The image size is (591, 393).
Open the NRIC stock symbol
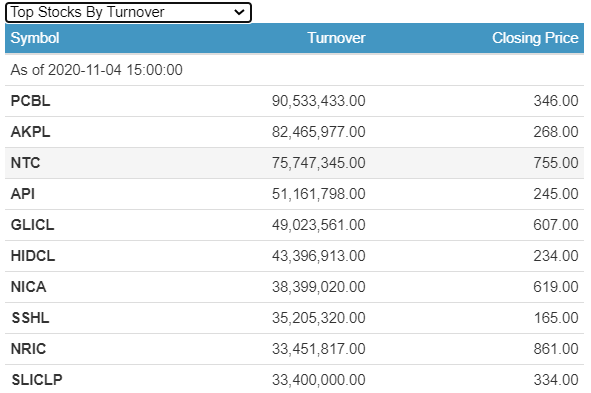click(28, 349)
